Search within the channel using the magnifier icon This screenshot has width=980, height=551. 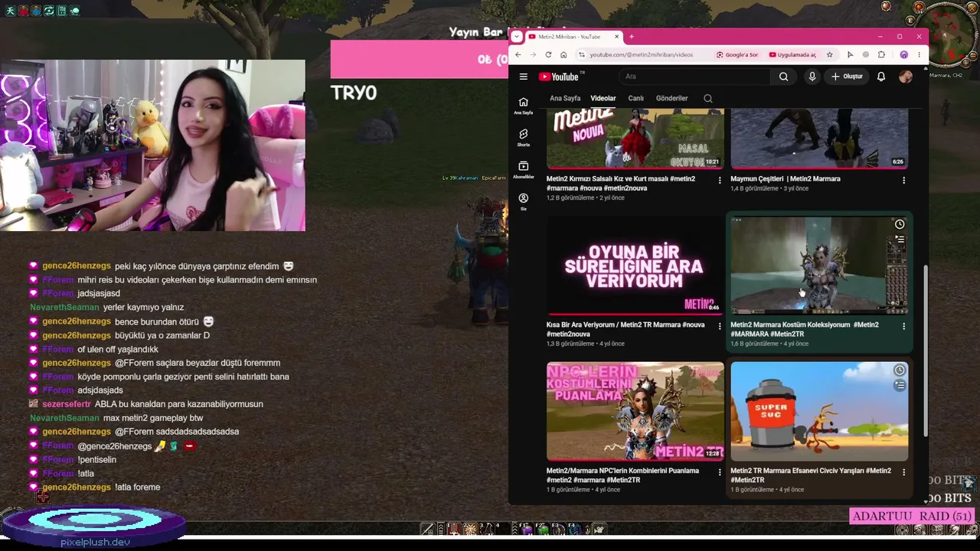708,99
